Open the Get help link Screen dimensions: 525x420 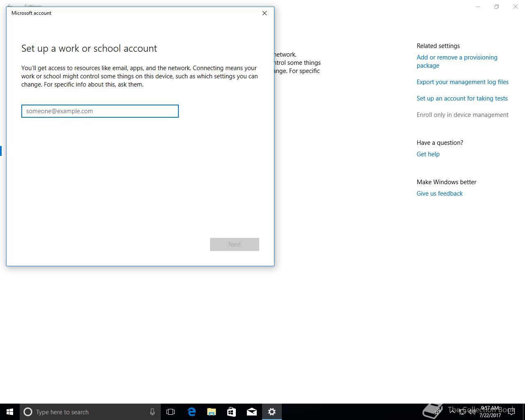click(428, 154)
